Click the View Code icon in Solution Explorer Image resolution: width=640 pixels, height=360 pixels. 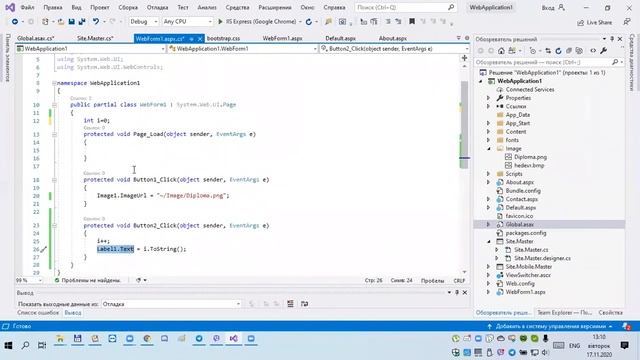(593, 51)
